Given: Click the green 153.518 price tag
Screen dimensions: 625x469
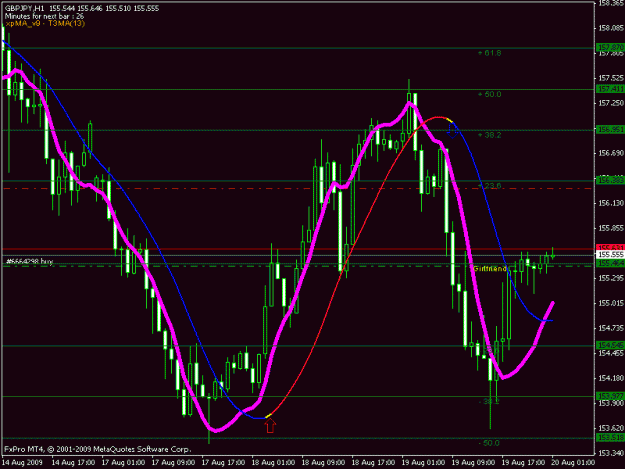Looking at the screenshot, I should pos(610,438).
